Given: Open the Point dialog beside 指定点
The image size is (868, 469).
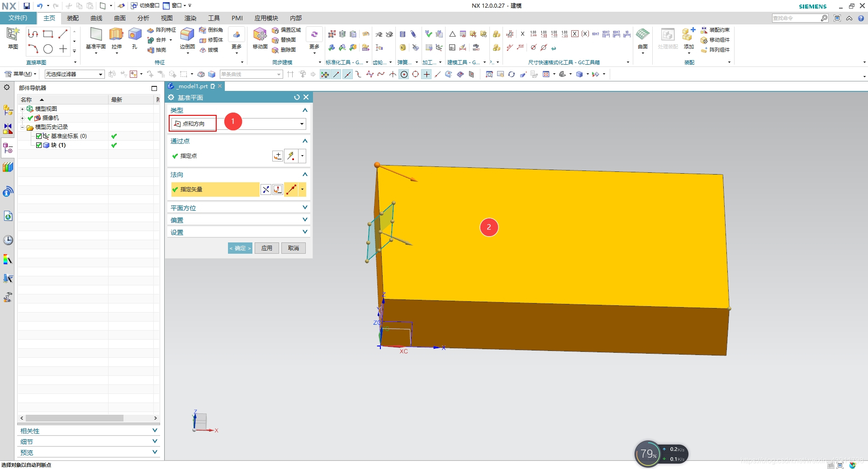Looking at the screenshot, I should 278,156.
